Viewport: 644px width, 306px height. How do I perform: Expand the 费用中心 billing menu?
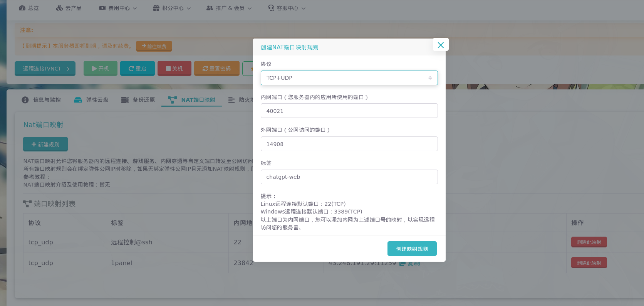[118, 8]
